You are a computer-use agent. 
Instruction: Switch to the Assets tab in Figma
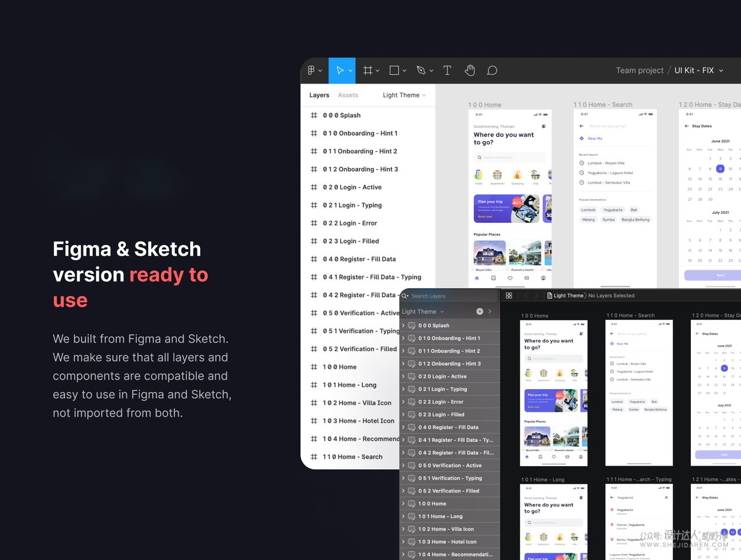click(x=348, y=95)
